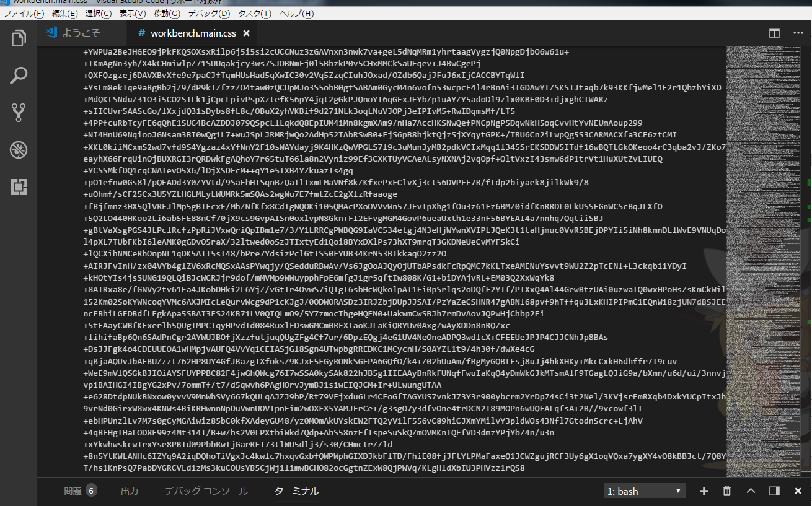Open the タスク(T) menu
The width and height of the screenshot is (812, 506).
coord(254,14)
